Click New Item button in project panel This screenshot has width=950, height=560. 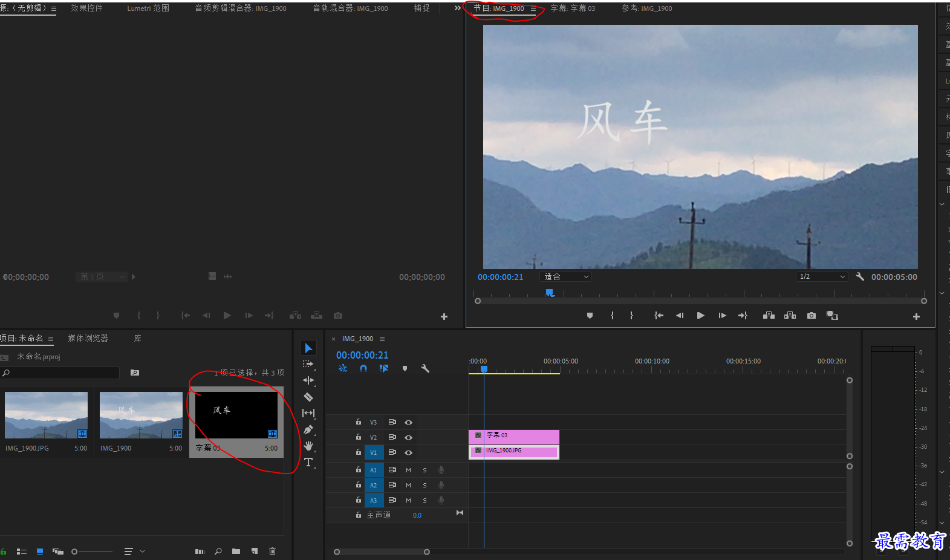(x=255, y=551)
